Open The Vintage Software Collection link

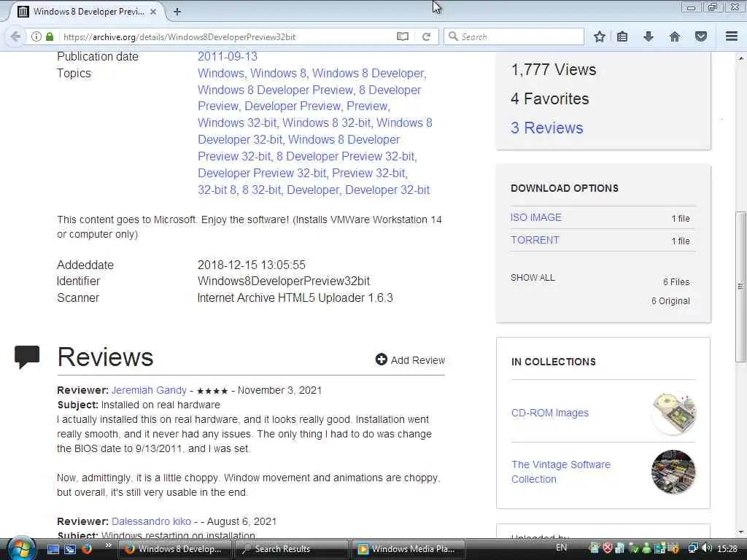(561, 472)
